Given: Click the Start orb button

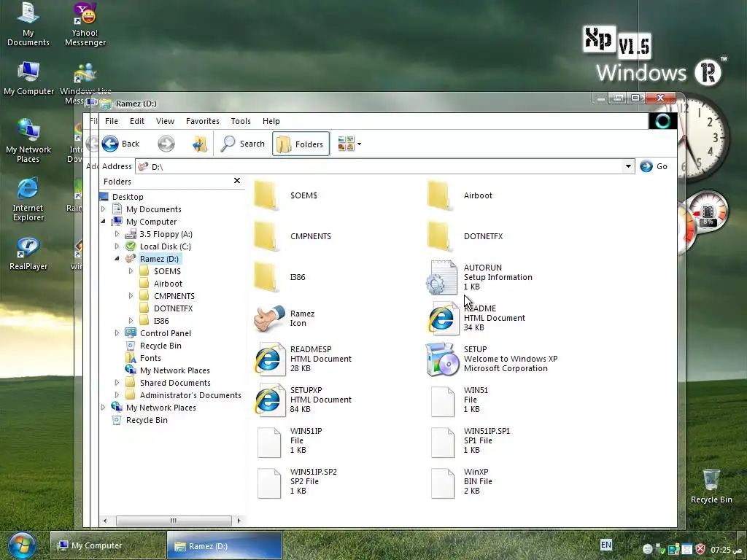Looking at the screenshot, I should click(21, 545).
